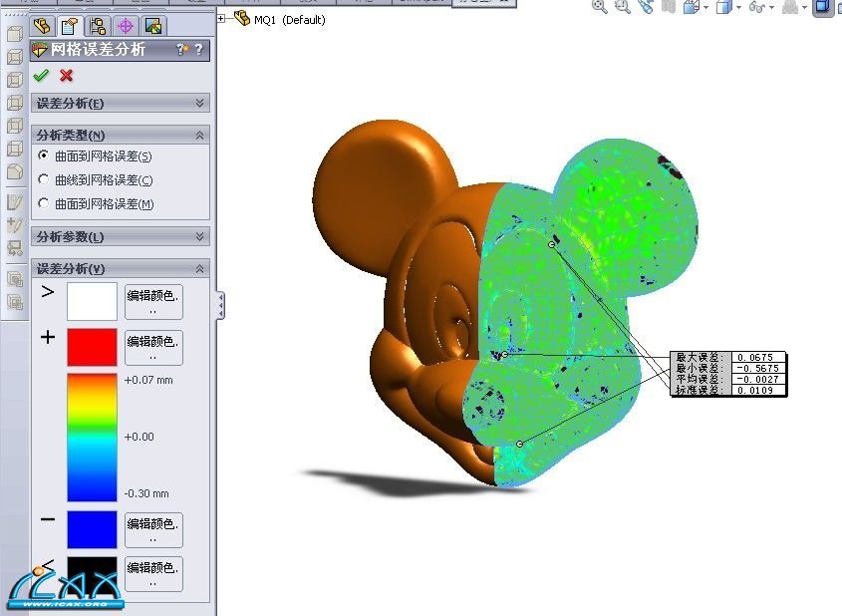This screenshot has height=616, width=842.
Task: Select 曲面到网格误差(M) radio button
Action: point(43,203)
